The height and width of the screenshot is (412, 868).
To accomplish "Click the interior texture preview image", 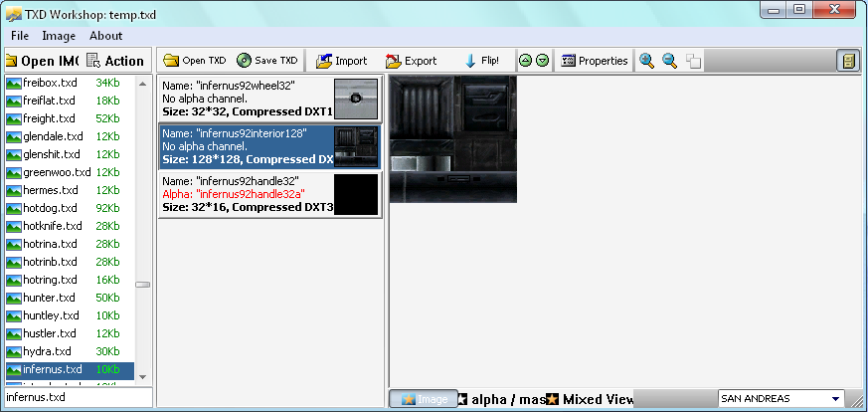I will (x=452, y=139).
